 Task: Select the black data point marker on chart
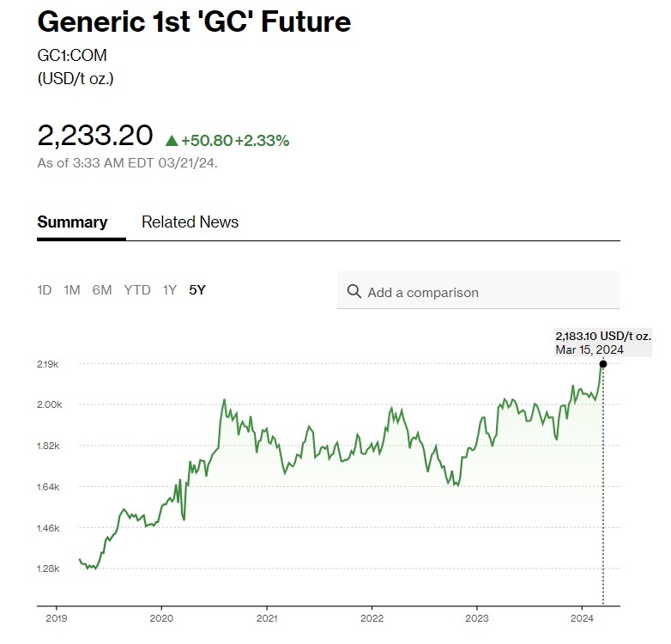point(603,364)
